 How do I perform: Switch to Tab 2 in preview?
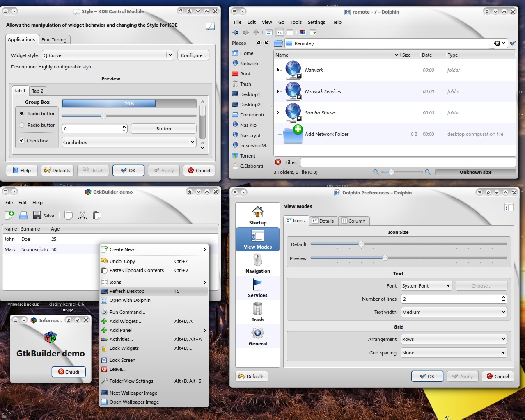[x=38, y=91]
